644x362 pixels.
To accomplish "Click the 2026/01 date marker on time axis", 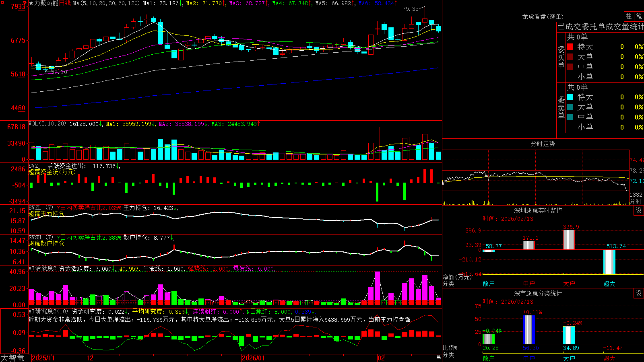I will pos(254,358).
